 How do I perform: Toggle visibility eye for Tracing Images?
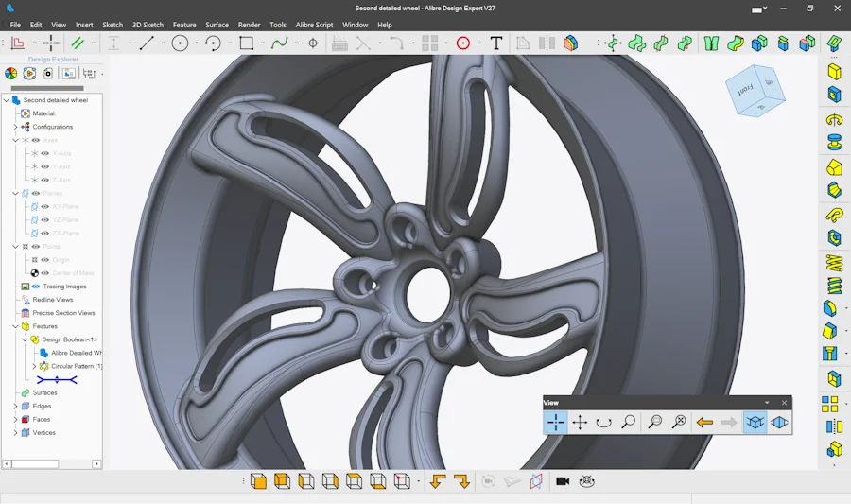(36, 287)
